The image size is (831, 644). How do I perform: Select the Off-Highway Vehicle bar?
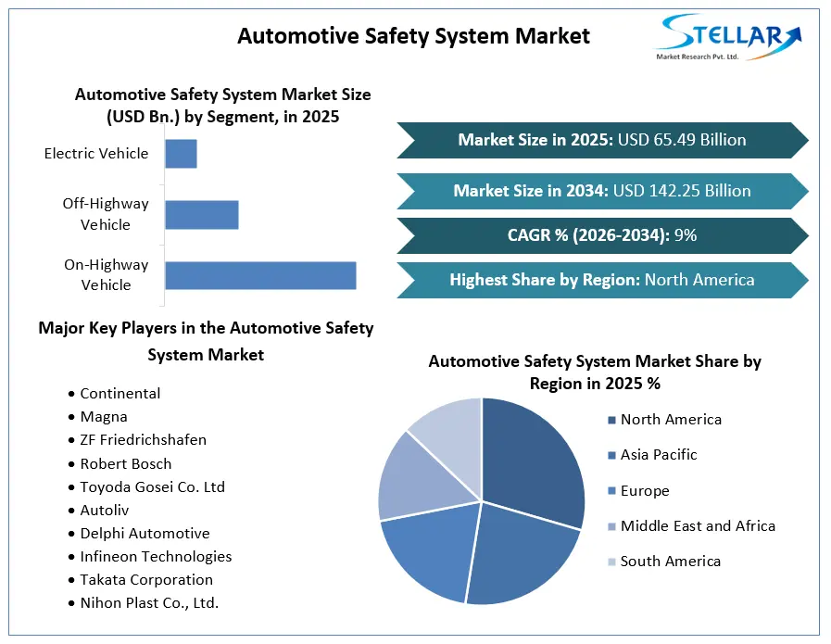click(x=202, y=215)
